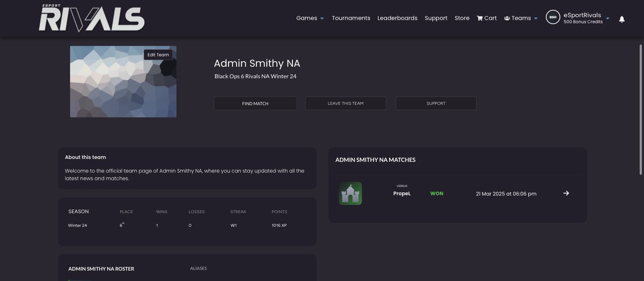
Task: Open the PropeL opponent link
Action: pyautogui.click(x=402, y=194)
